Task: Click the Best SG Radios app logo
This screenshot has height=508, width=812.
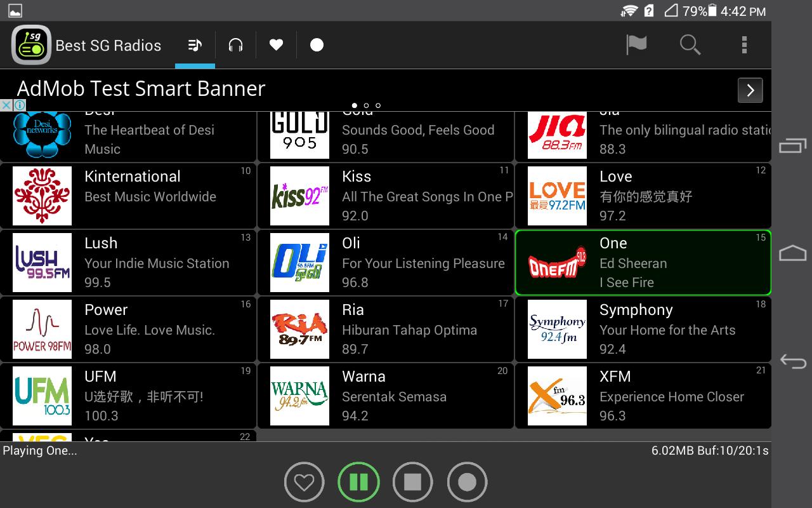Action: point(31,44)
